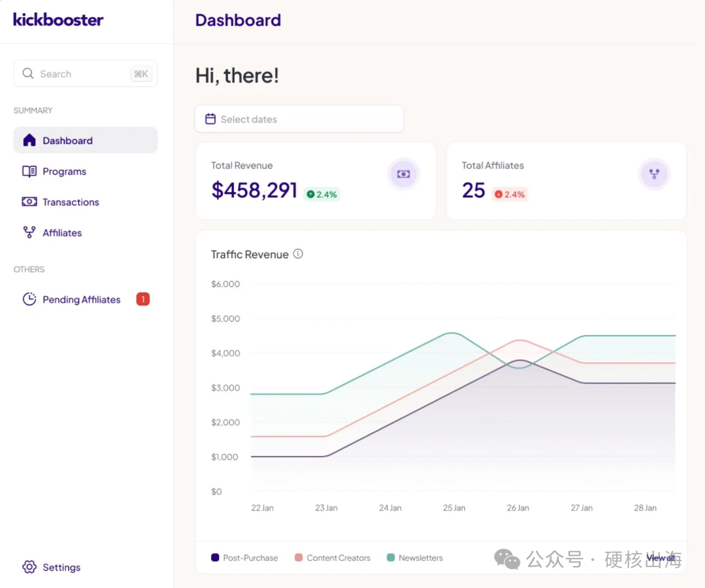Open the Affiliates section
Screen dimensions: 705x588
(85, 233)
